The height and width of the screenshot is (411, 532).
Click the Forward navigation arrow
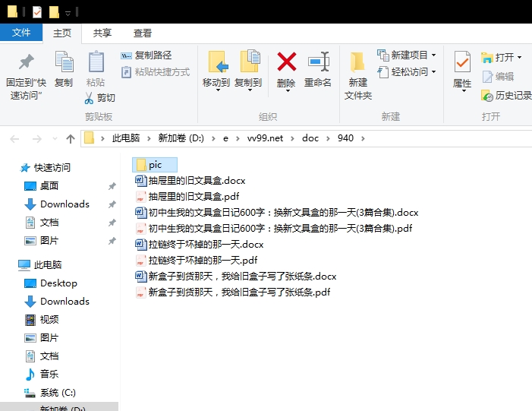point(36,139)
